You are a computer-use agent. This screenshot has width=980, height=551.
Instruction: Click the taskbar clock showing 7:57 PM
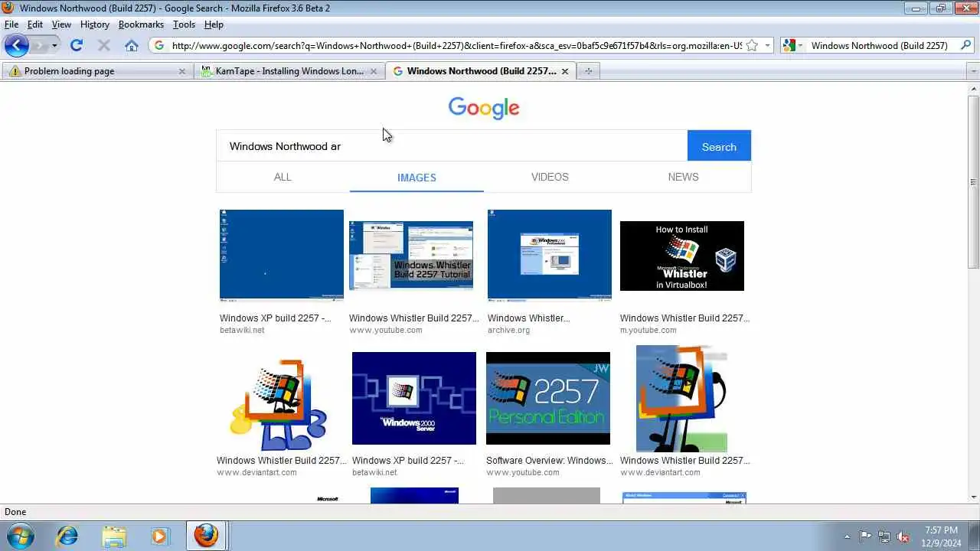click(941, 536)
